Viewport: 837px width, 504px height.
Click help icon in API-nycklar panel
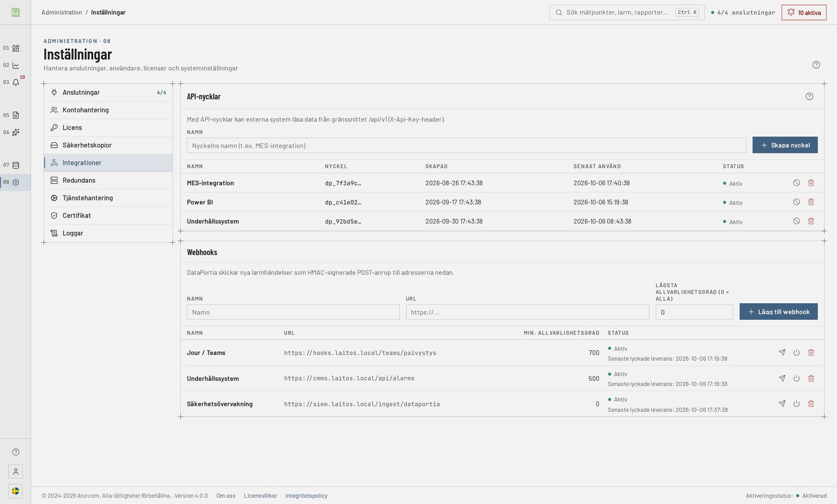(809, 96)
